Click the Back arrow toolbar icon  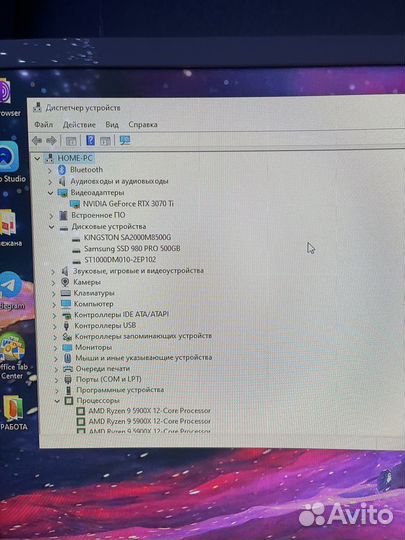[37, 141]
